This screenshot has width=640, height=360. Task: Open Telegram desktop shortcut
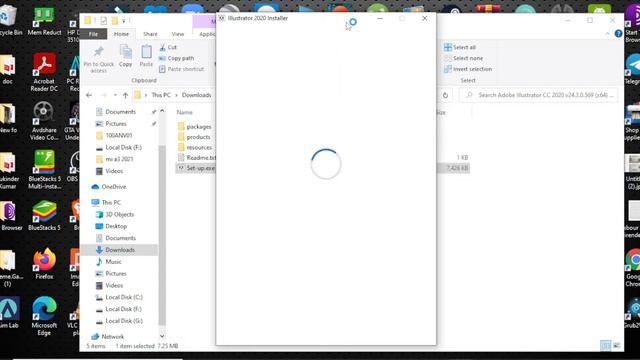click(x=633, y=70)
